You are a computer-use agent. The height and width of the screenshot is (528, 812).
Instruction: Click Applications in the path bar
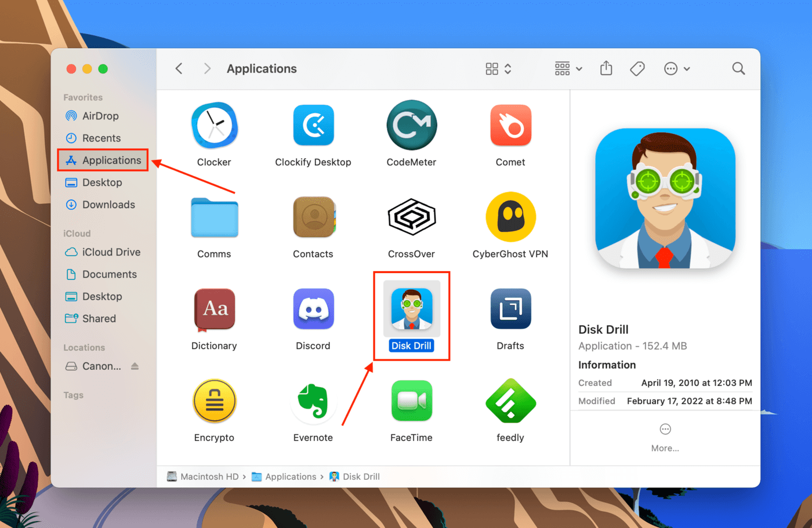click(284, 476)
